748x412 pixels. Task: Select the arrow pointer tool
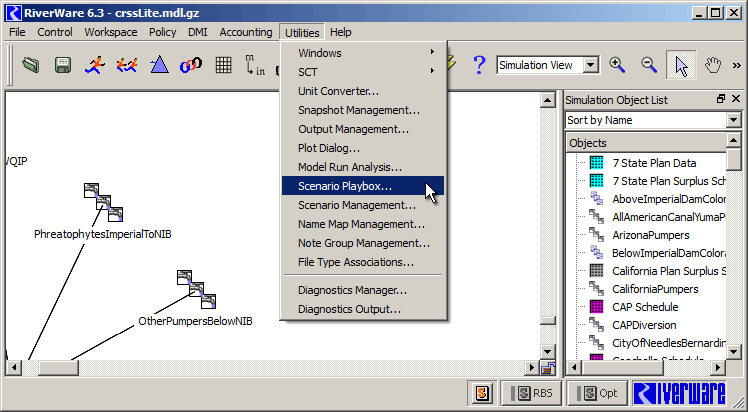click(681, 65)
